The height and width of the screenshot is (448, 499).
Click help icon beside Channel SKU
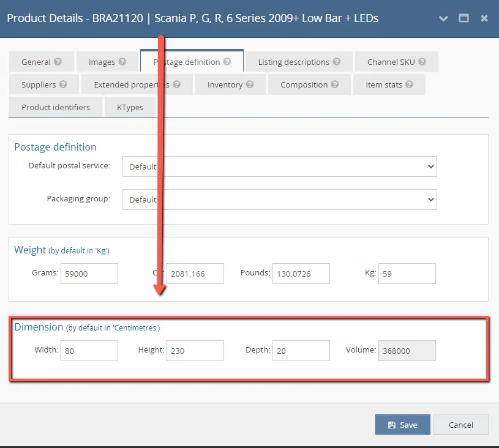(x=422, y=62)
